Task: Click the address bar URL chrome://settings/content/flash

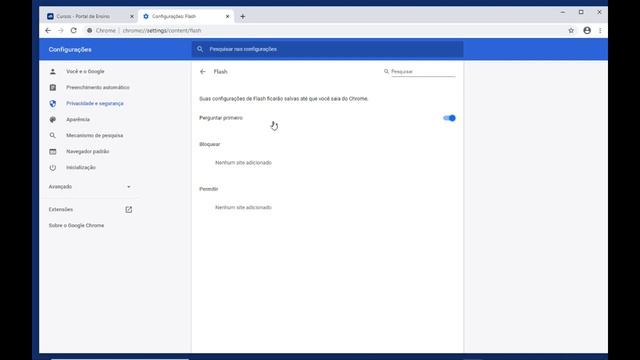Action: pyautogui.click(x=162, y=31)
